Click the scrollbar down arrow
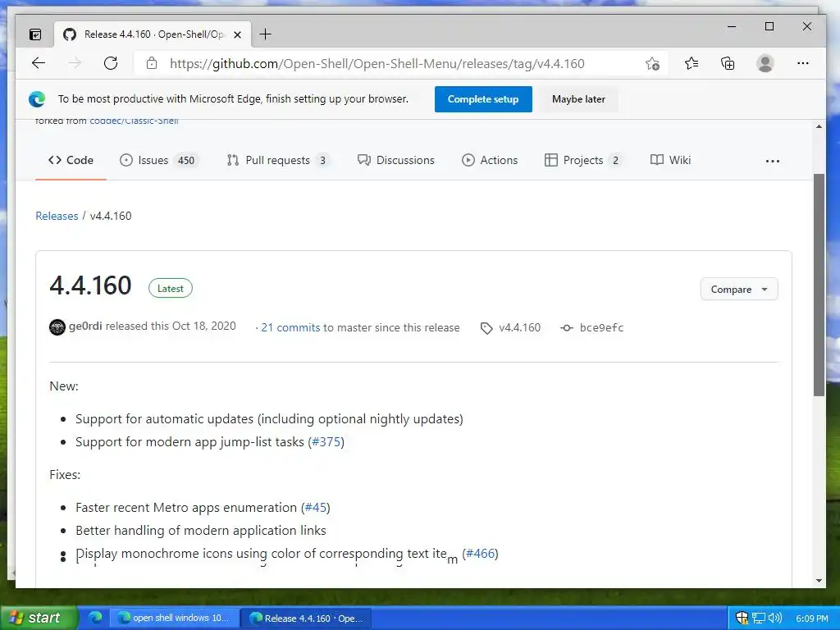Image resolution: width=840 pixels, height=630 pixels. tap(819, 581)
